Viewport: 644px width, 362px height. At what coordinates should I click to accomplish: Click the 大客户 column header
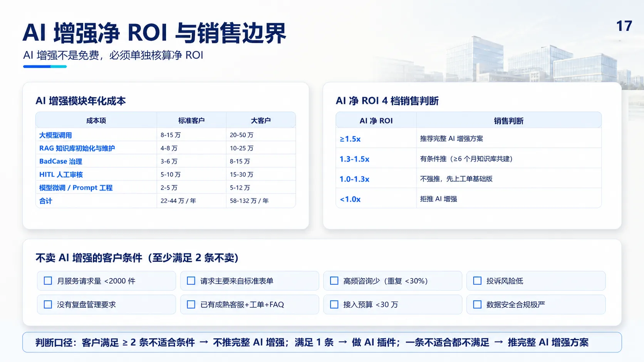(x=261, y=120)
